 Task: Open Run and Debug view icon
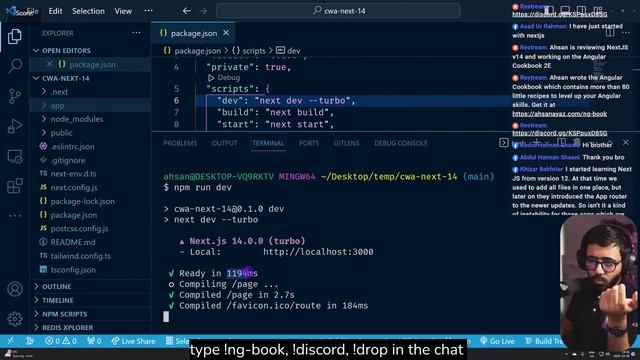click(x=15, y=126)
